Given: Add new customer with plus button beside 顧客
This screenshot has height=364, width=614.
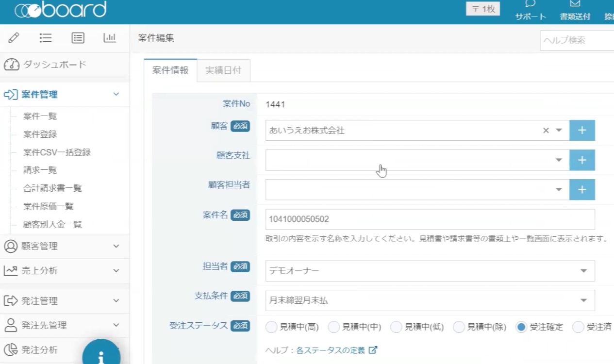Looking at the screenshot, I should pyautogui.click(x=582, y=131).
